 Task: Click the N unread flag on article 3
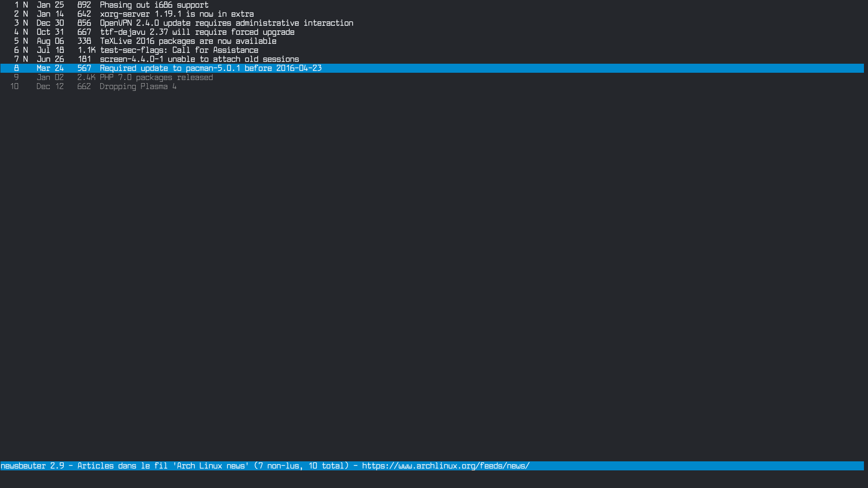click(25, 23)
